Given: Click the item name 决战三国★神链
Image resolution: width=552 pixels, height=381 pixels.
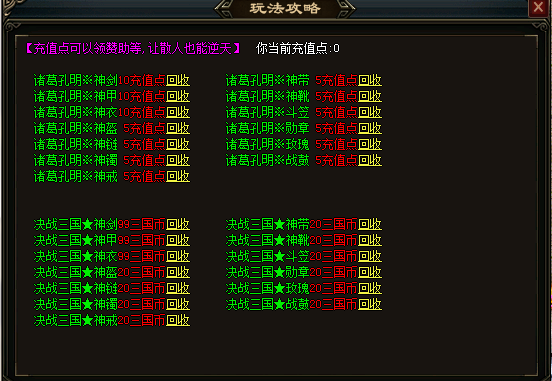Looking at the screenshot, I should tap(75, 288).
